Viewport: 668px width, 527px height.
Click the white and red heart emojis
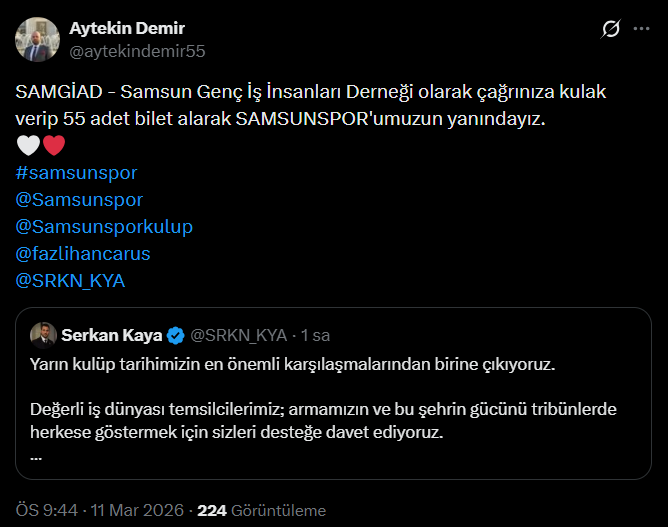(x=41, y=146)
